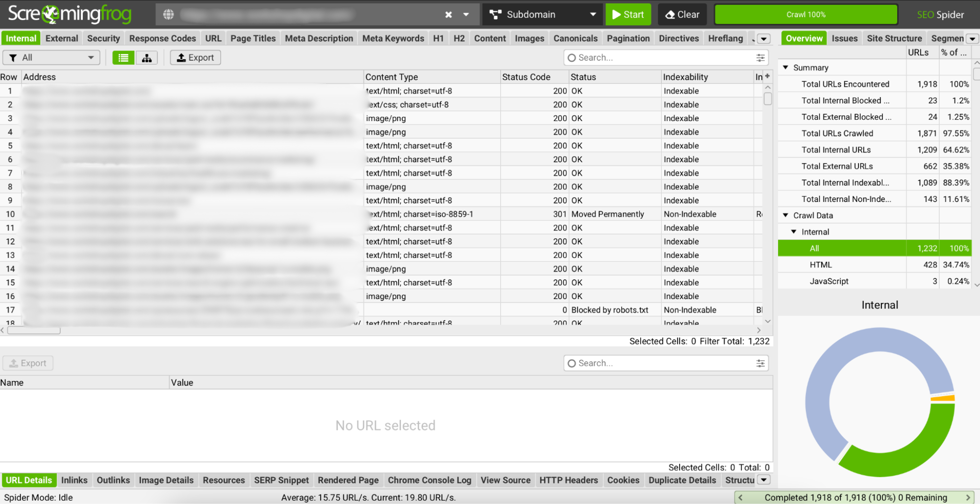Click the orange segment of donut chart
980x504 pixels.
[x=943, y=398]
